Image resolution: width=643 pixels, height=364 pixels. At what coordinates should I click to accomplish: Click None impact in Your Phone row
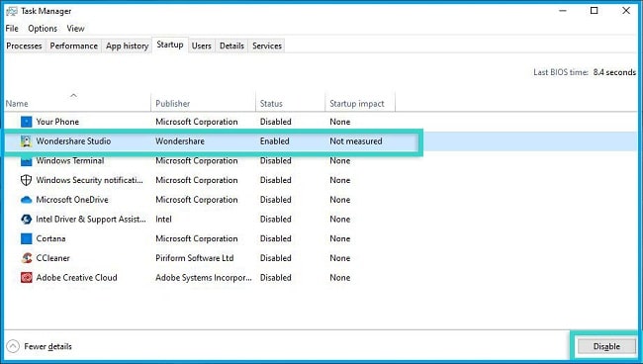coord(340,122)
